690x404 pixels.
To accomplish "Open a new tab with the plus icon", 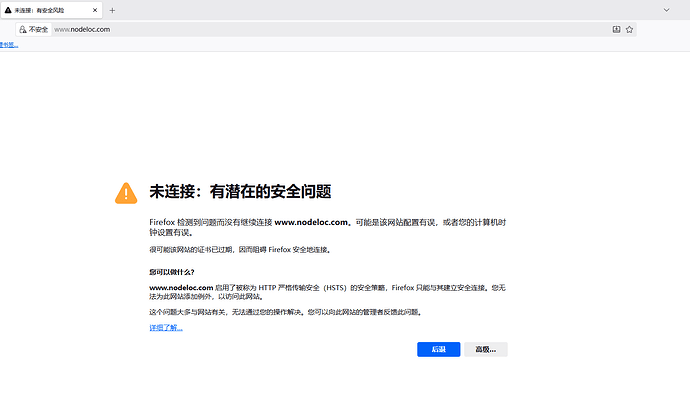I will (x=112, y=10).
